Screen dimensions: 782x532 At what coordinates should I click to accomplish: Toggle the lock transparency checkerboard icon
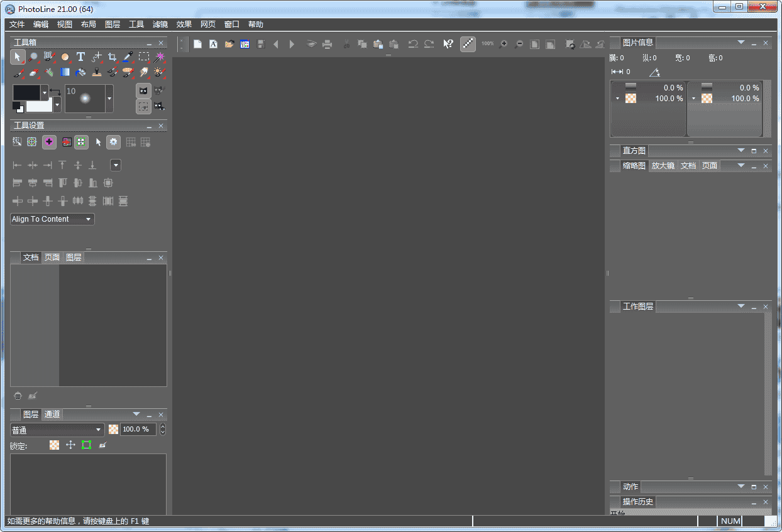point(55,445)
